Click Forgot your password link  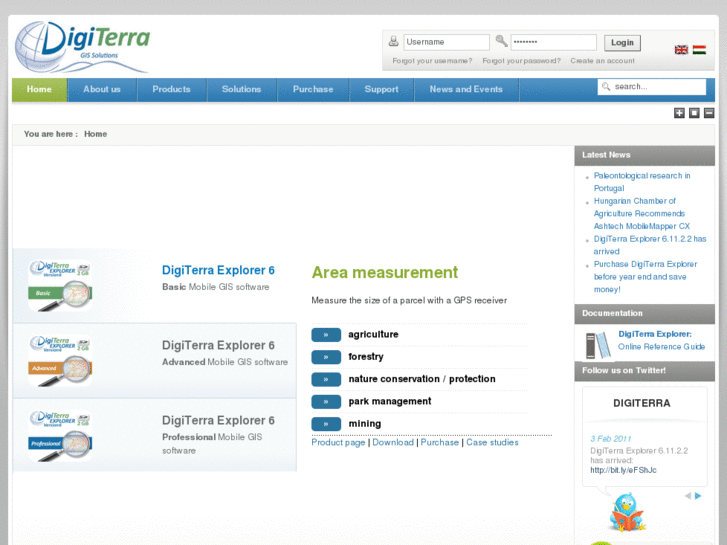521,61
